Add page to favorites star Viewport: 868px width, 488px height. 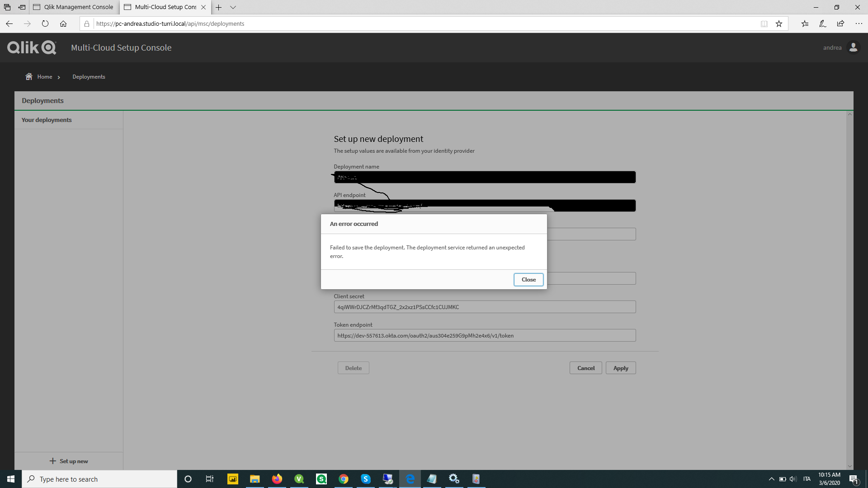779,24
